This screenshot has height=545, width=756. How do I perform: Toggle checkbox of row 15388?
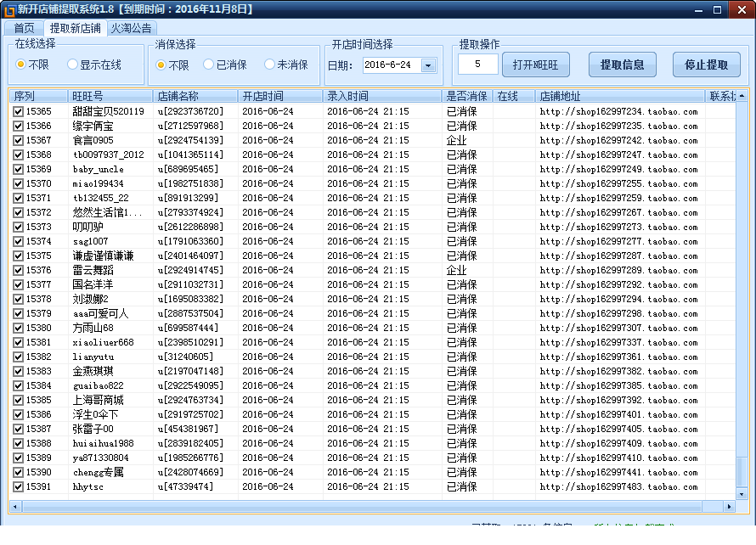click(x=19, y=443)
